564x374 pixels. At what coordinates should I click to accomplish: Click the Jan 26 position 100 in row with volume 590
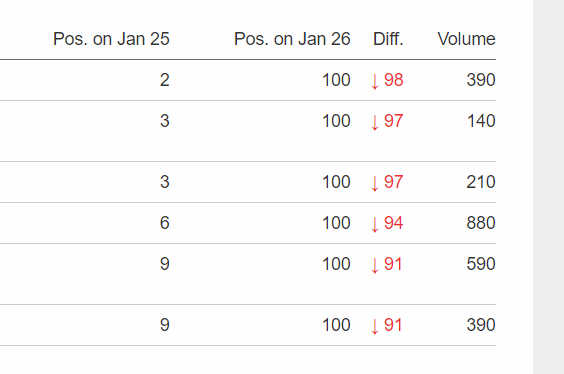pyautogui.click(x=336, y=264)
